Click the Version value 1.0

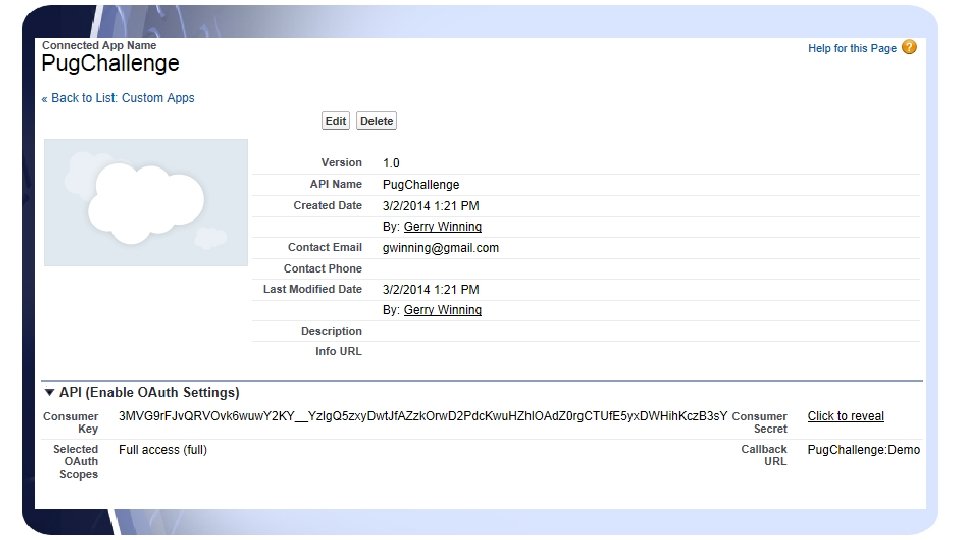(391, 163)
